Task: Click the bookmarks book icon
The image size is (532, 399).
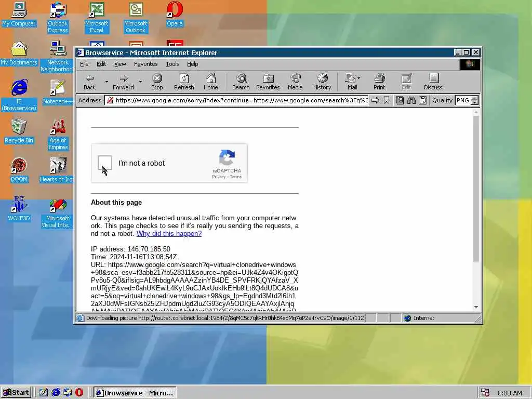Action: coord(400,100)
